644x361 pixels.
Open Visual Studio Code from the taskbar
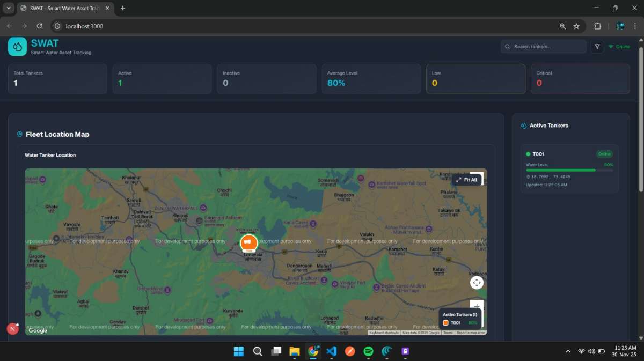coord(331,351)
